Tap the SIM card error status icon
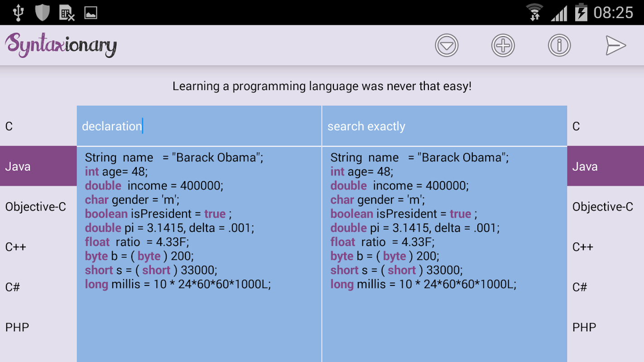The height and width of the screenshot is (362, 644). [x=67, y=13]
